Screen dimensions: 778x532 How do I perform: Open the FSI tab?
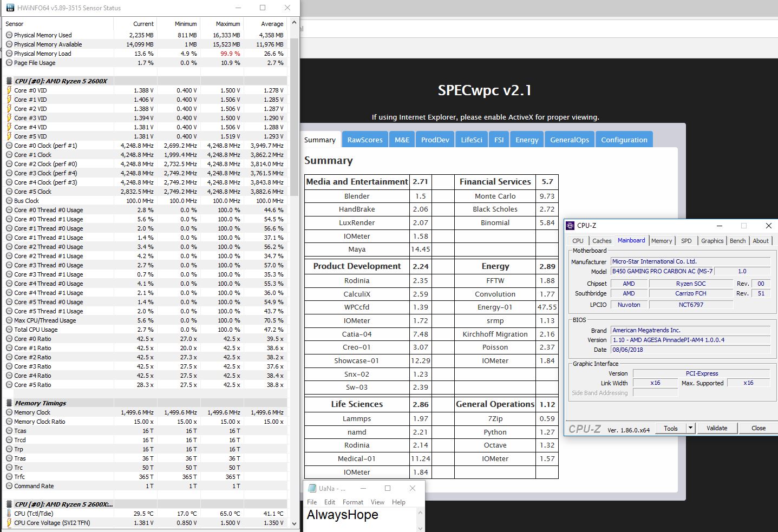pyautogui.click(x=499, y=140)
